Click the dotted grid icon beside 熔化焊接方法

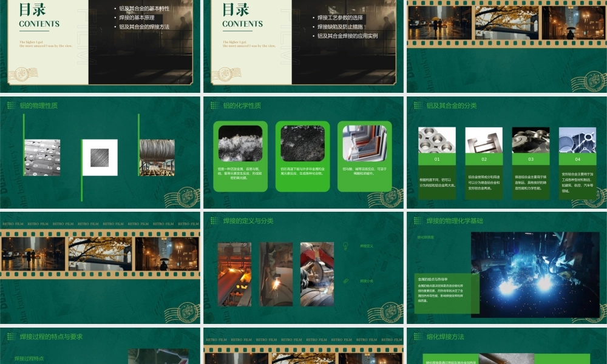[418, 336]
